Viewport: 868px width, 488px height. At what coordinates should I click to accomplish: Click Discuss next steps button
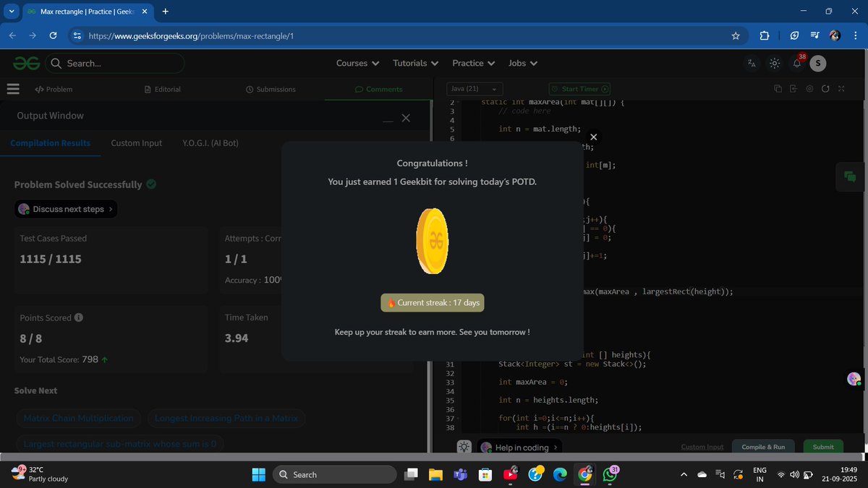pos(66,209)
